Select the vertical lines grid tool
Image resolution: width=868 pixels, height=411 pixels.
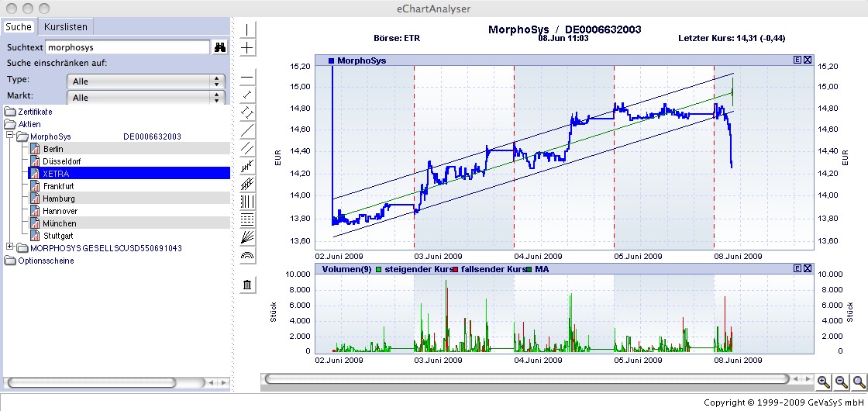point(247,202)
